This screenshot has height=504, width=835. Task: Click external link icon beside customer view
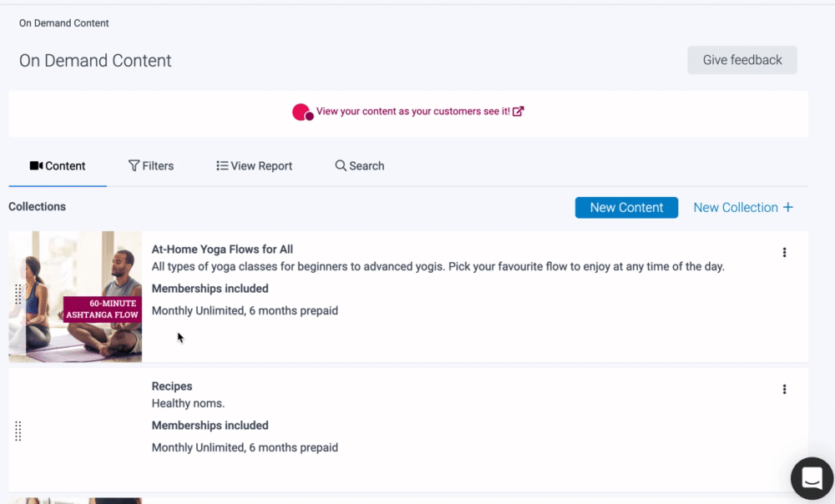519,111
